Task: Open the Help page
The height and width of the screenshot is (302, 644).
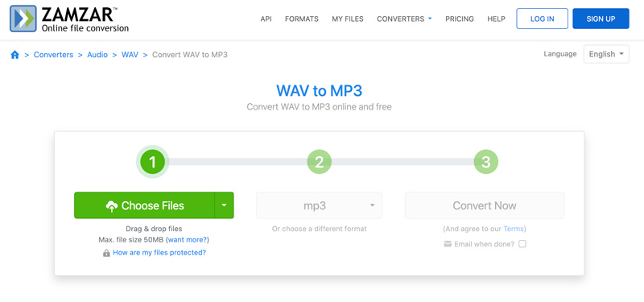Action: click(496, 19)
